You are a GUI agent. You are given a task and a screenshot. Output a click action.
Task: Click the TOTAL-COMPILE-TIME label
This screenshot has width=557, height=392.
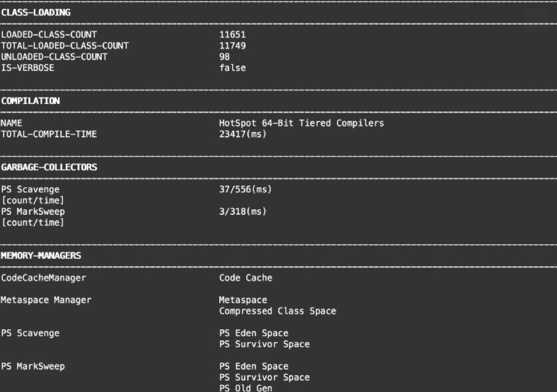49,134
